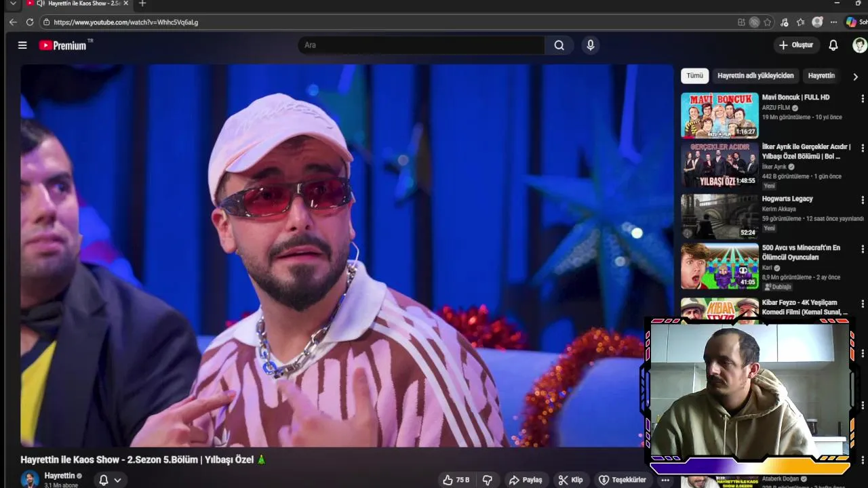This screenshot has height=488, width=868.
Task: Open Gerçekler Acıdır Yılbaşı thumbnail
Action: coord(719,165)
